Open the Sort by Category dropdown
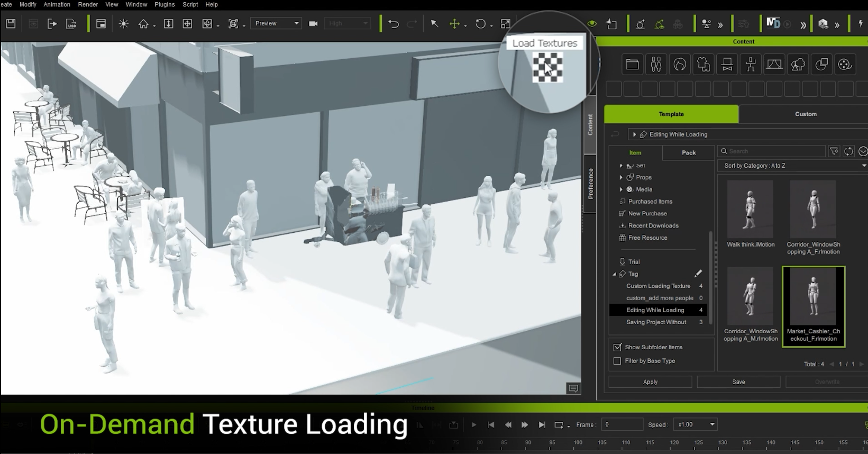868x454 pixels. (793, 166)
